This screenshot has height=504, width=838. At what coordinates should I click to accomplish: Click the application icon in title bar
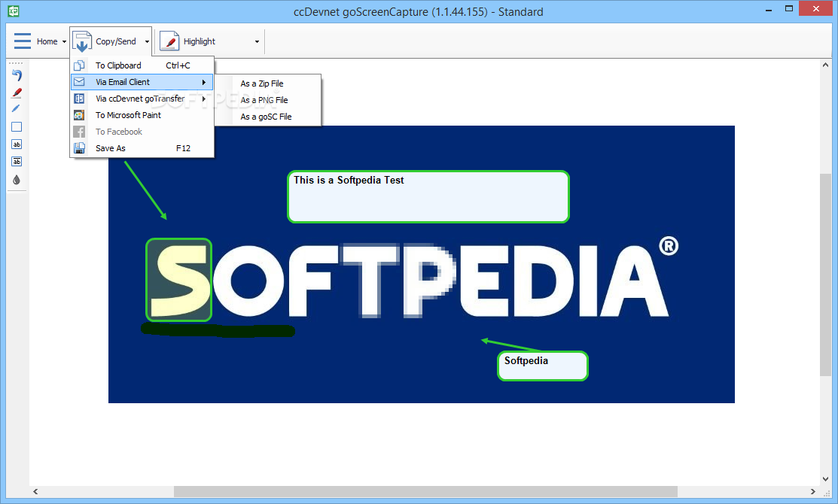[14, 11]
